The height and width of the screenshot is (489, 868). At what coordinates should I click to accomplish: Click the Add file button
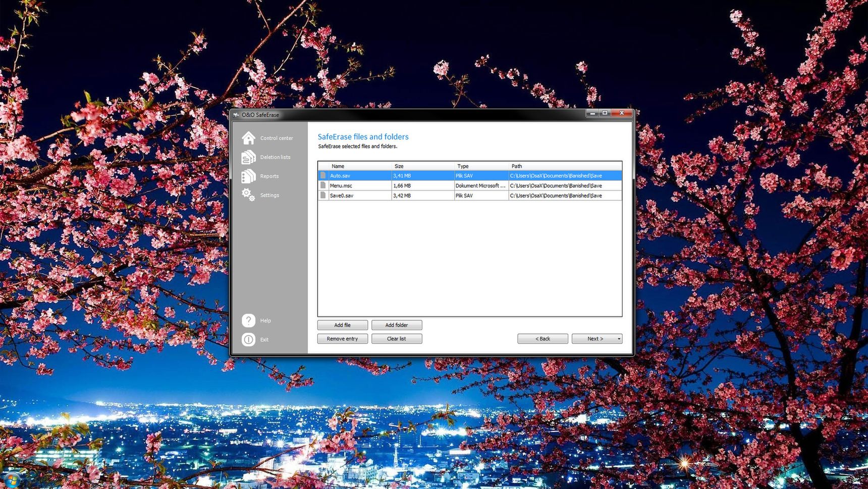(343, 325)
